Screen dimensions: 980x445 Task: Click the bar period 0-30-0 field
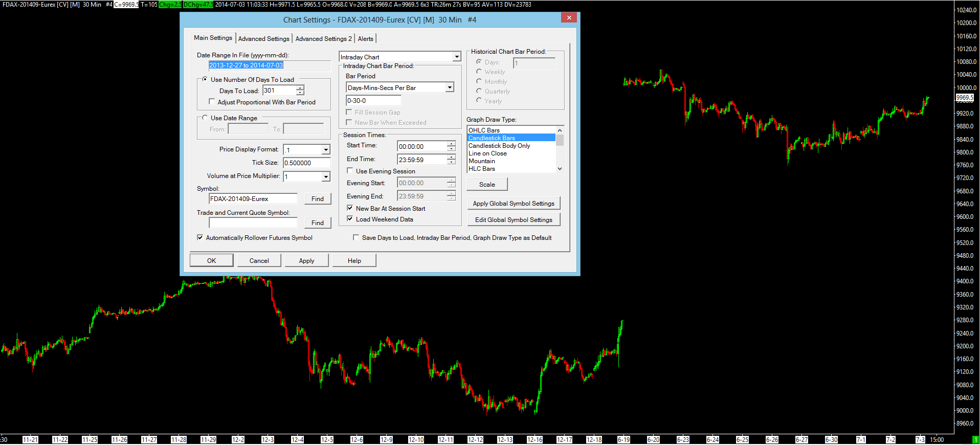pos(373,101)
